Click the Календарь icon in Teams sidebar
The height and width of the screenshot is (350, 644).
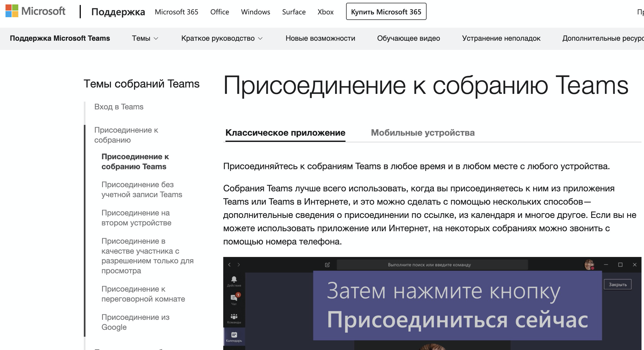pyautogui.click(x=234, y=335)
